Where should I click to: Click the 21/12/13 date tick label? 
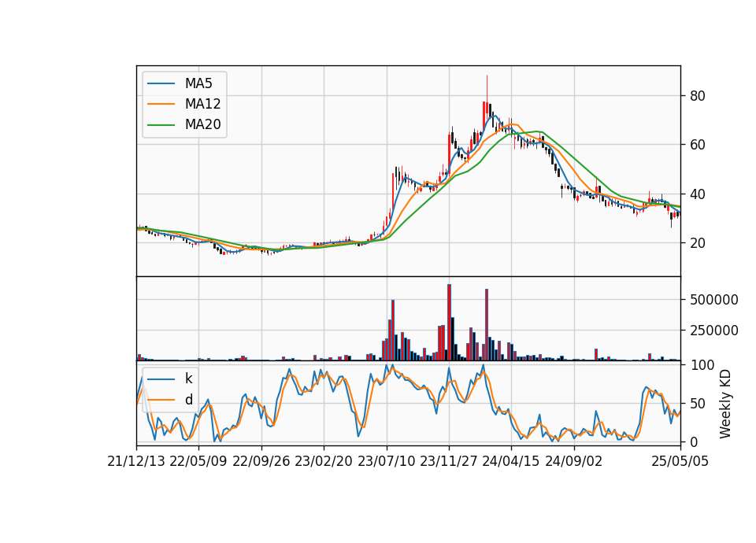tap(136, 461)
